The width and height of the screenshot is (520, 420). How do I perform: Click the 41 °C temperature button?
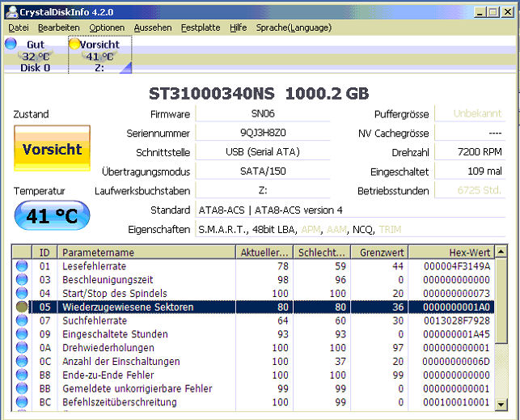tap(52, 215)
